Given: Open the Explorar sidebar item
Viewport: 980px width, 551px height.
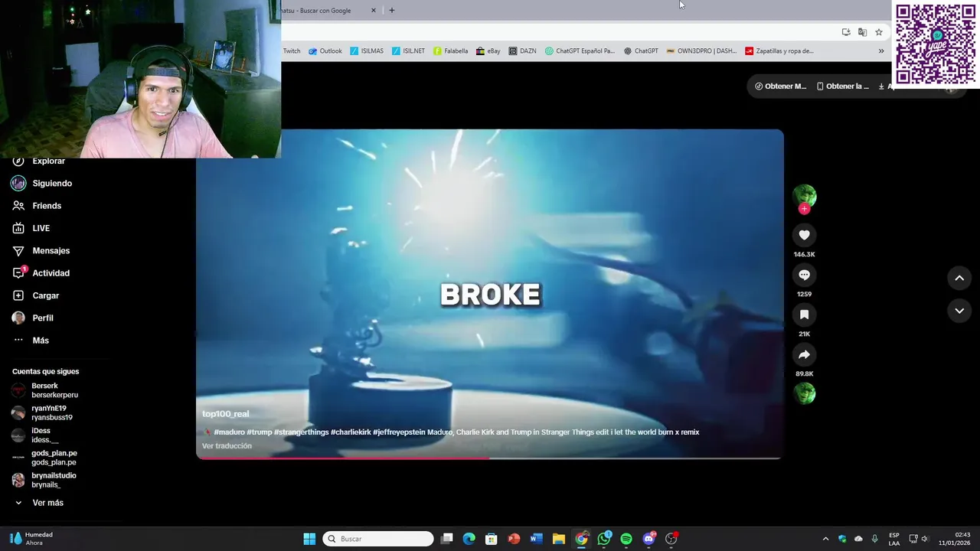Looking at the screenshot, I should 38,161.
